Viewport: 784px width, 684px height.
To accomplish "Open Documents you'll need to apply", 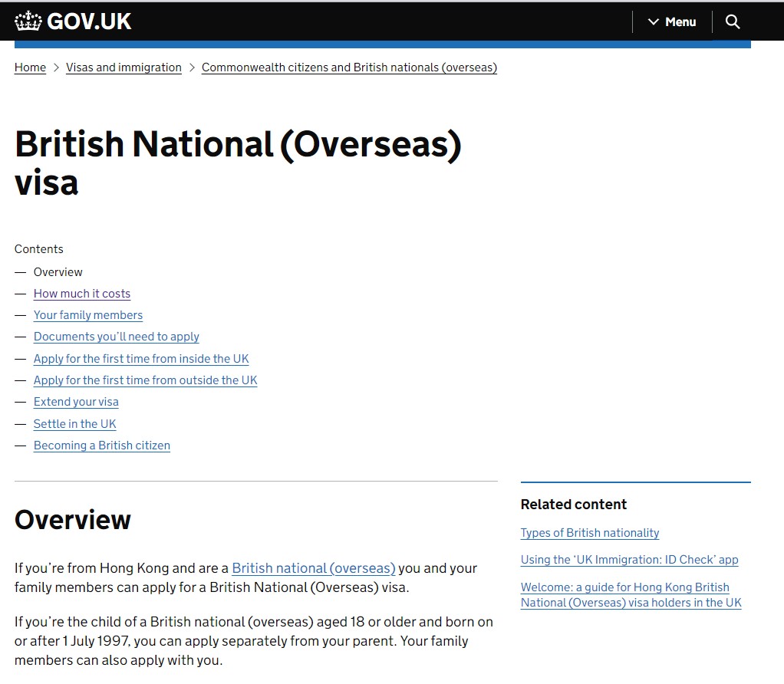I will tap(117, 337).
